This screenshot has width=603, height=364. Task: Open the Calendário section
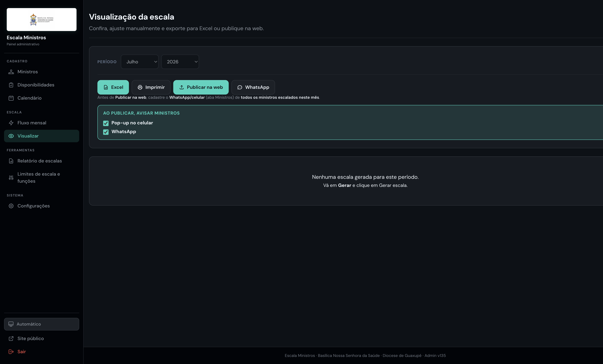coord(42,98)
